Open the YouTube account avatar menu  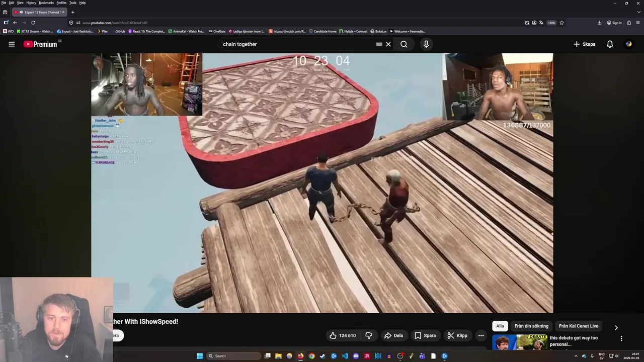(628, 44)
